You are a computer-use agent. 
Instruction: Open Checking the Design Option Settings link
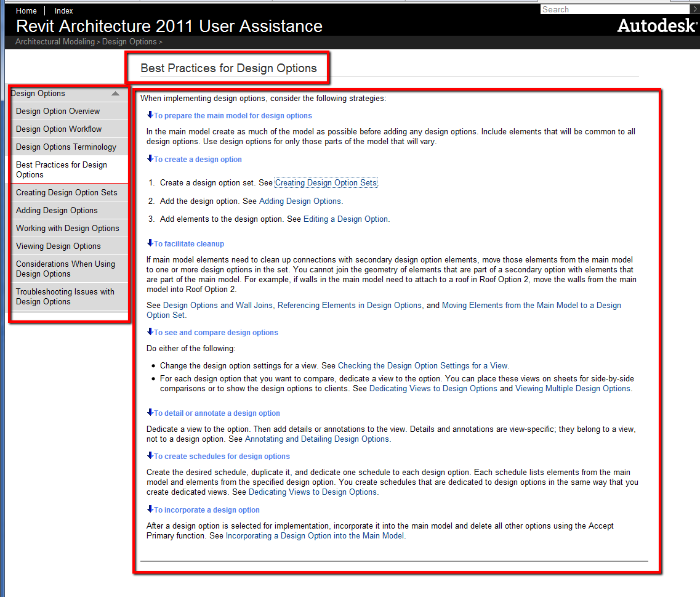point(423,365)
